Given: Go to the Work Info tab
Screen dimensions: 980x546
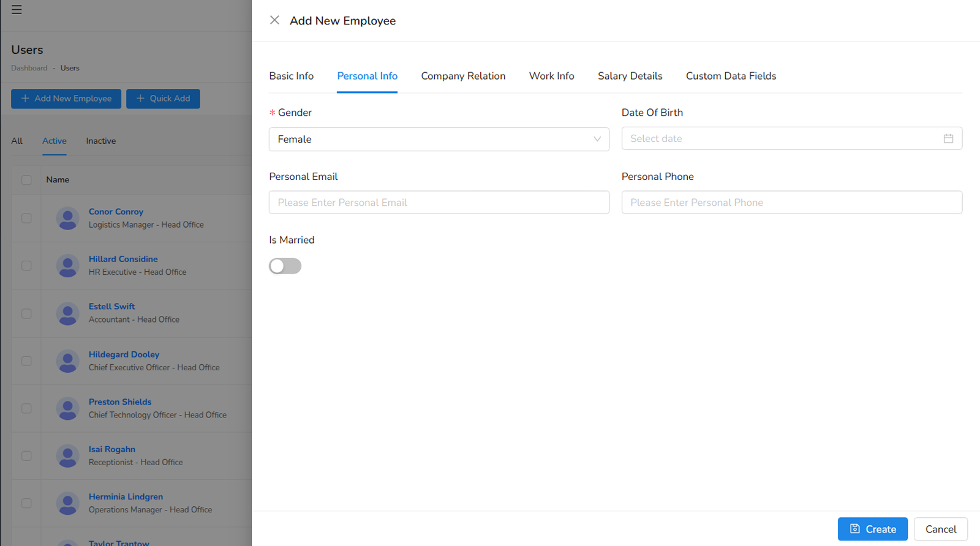Looking at the screenshot, I should (x=552, y=76).
